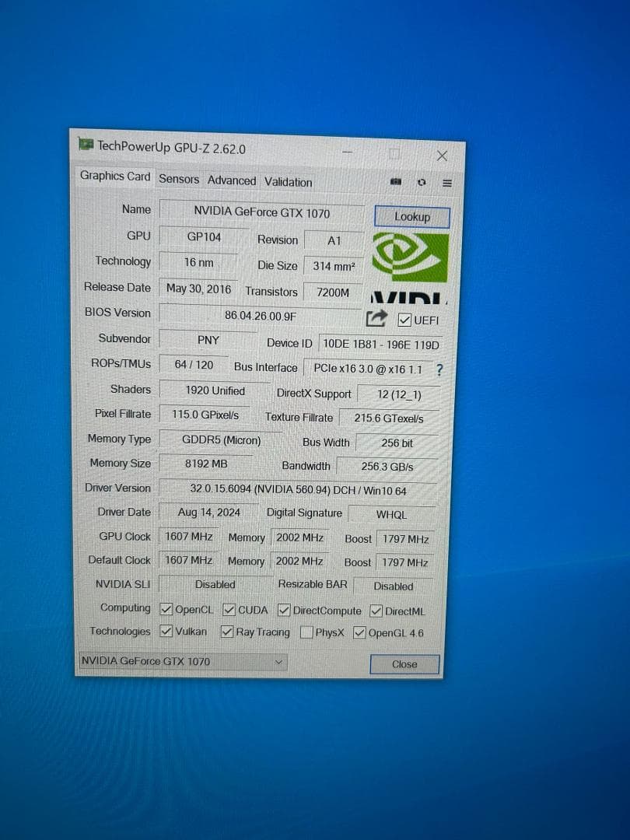Screen dimensions: 630x840
Task: Click the Digital Signature WHQL field
Action: click(391, 515)
